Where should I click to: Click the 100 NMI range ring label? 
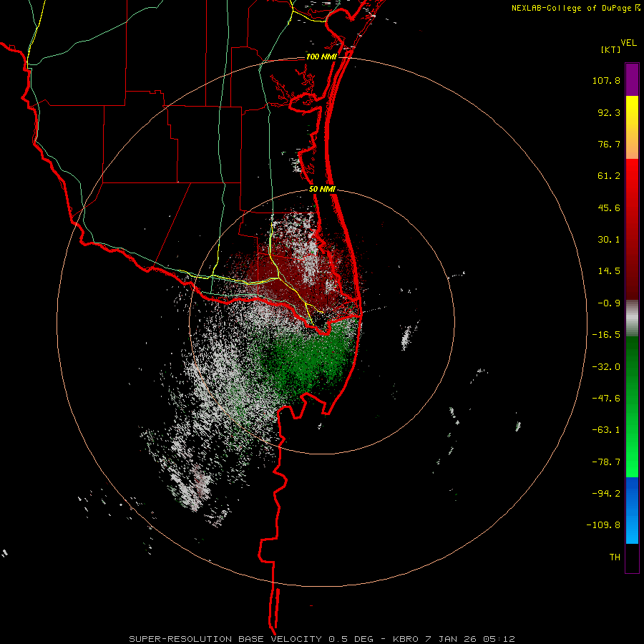321,57
